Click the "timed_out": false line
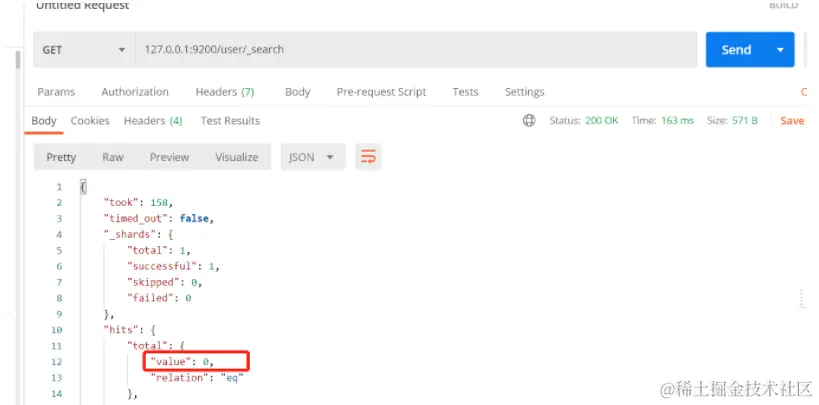The image size is (819, 405). pos(159,218)
